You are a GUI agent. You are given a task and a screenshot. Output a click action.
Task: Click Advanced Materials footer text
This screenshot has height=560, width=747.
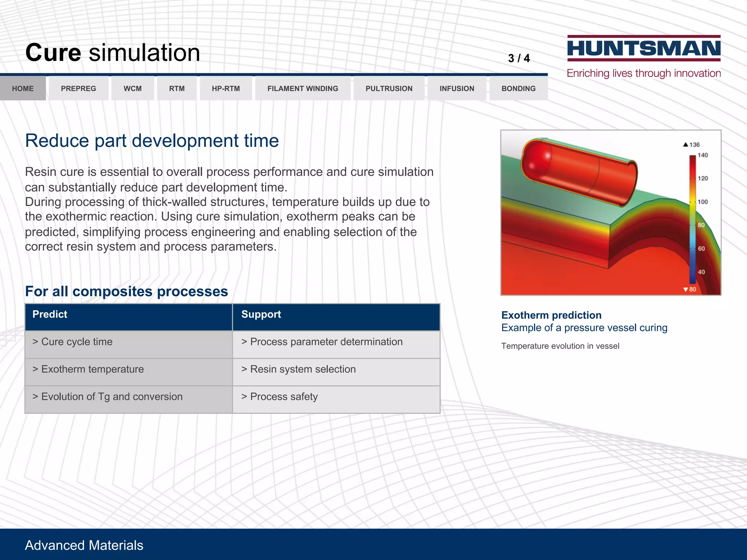[x=84, y=545]
